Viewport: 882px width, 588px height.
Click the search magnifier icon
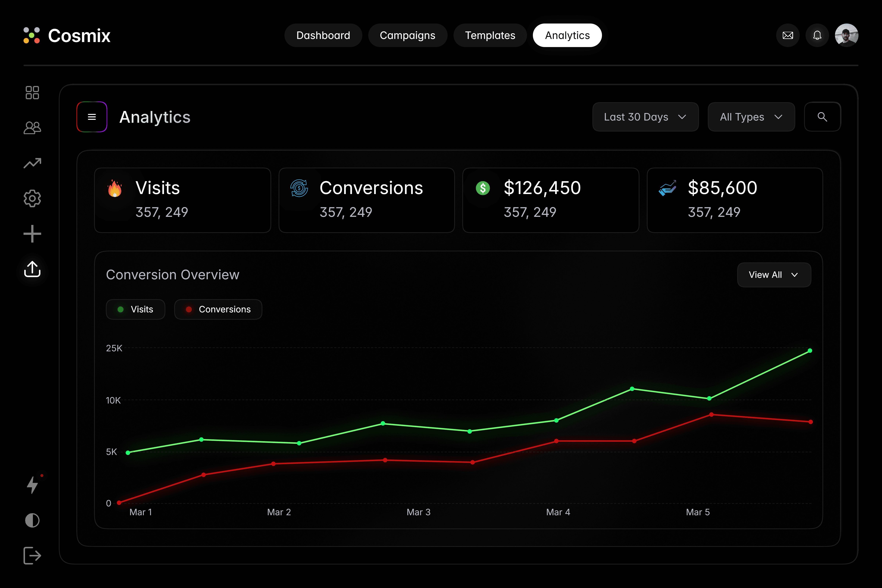(822, 117)
